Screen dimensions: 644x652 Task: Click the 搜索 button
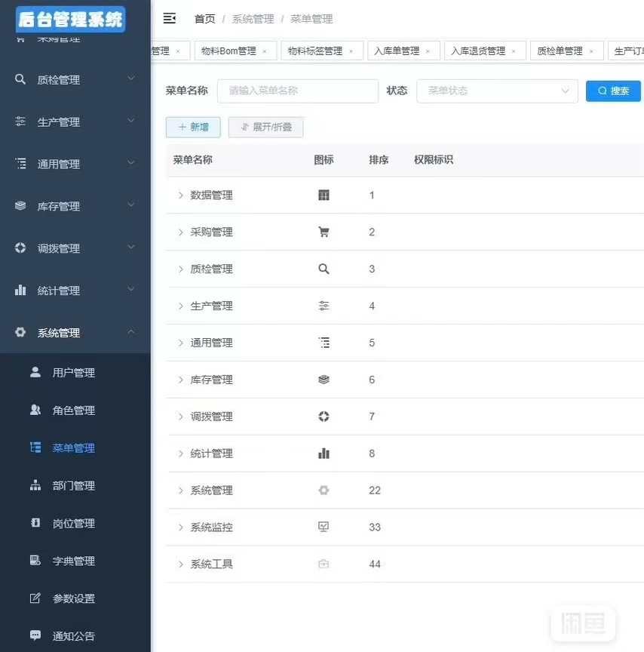pyautogui.click(x=613, y=91)
